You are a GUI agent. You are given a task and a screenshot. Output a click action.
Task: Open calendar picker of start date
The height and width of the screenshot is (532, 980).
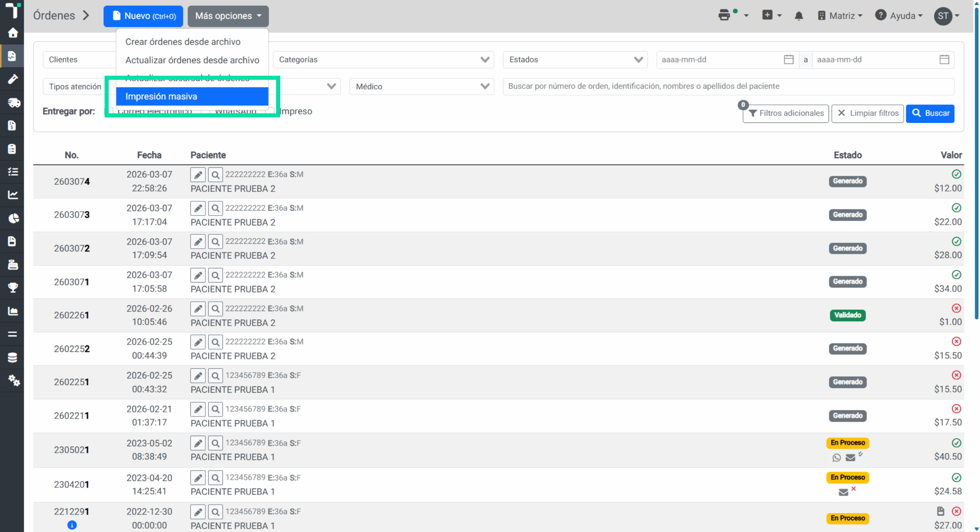coord(788,60)
